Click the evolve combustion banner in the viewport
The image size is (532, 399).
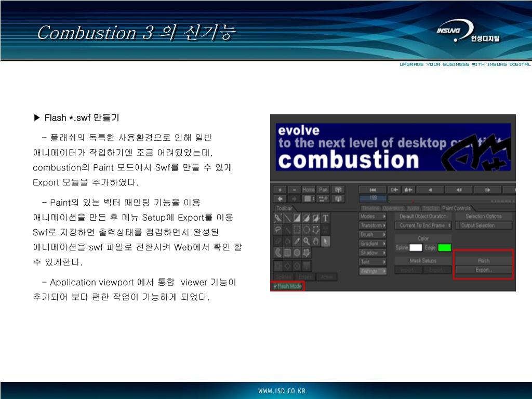click(x=393, y=147)
